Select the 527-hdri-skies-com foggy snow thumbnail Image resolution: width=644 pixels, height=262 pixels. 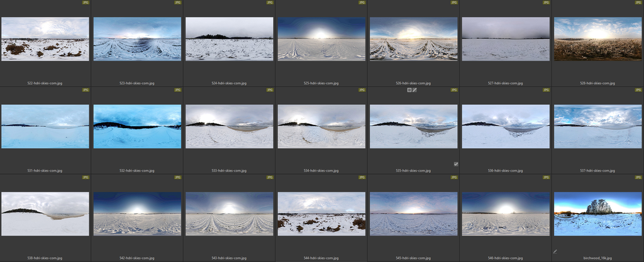(506, 38)
